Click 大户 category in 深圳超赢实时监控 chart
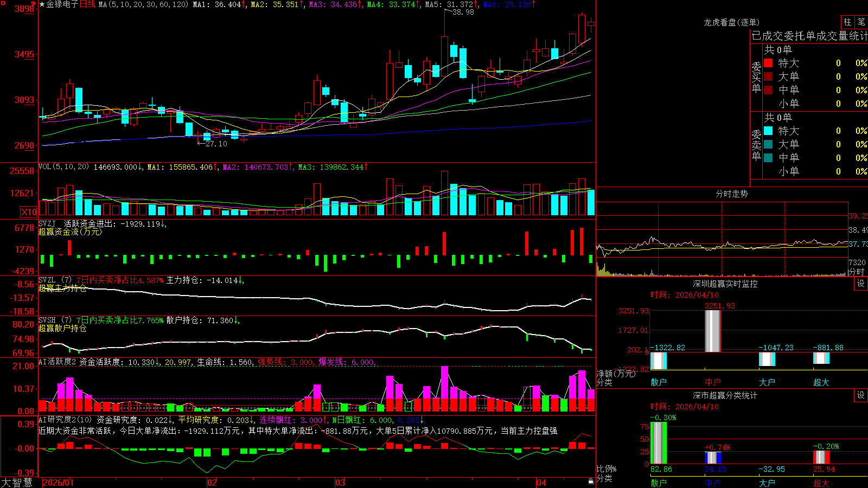Viewport: 868px width, 488px height. [x=767, y=382]
